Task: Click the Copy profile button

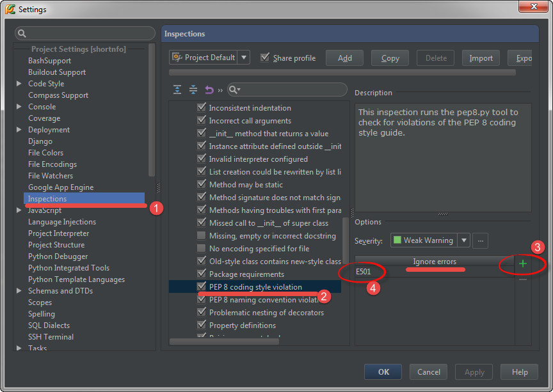Action: (390, 58)
